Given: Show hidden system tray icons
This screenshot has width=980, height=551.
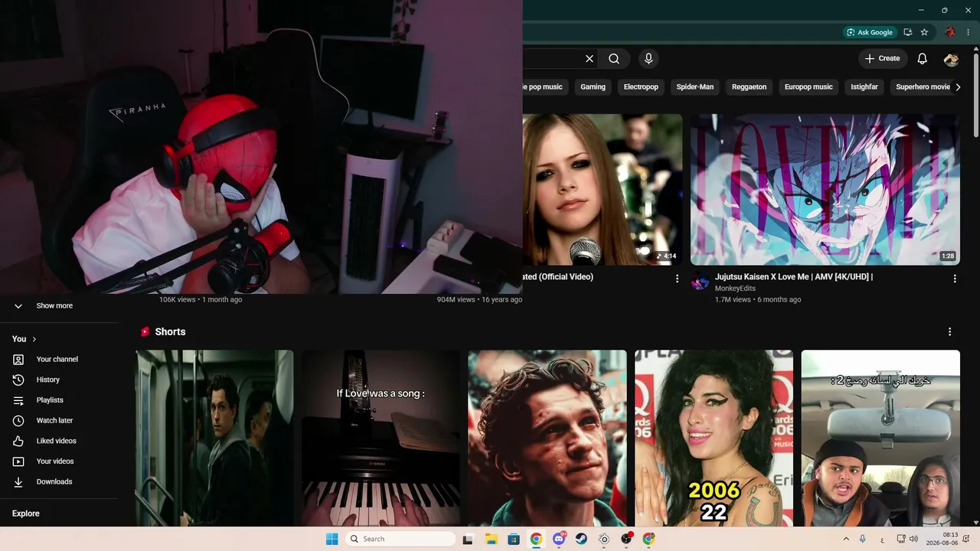Looking at the screenshot, I should (846, 540).
